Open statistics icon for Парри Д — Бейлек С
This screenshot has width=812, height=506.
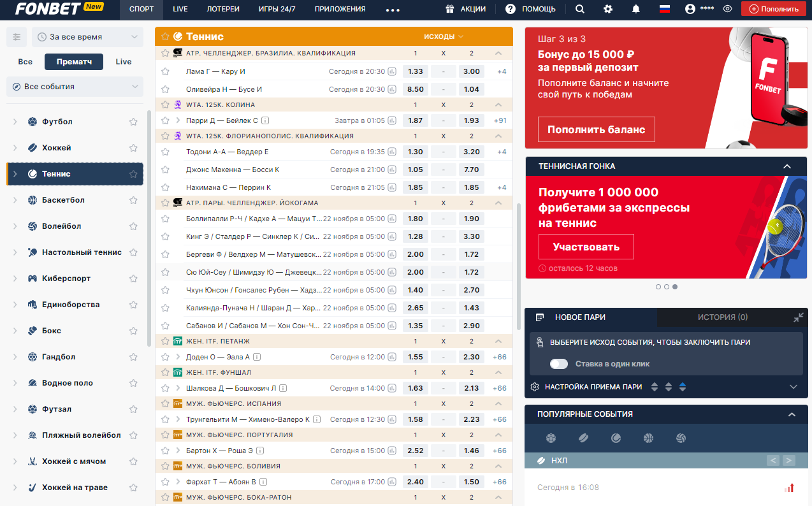pyautogui.click(x=393, y=120)
